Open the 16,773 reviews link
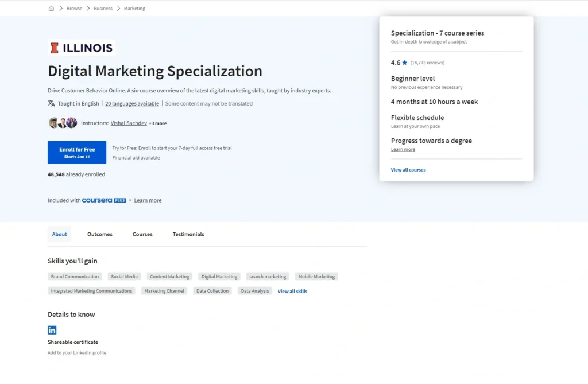Viewport: 588px width, 384px height. [x=427, y=63]
